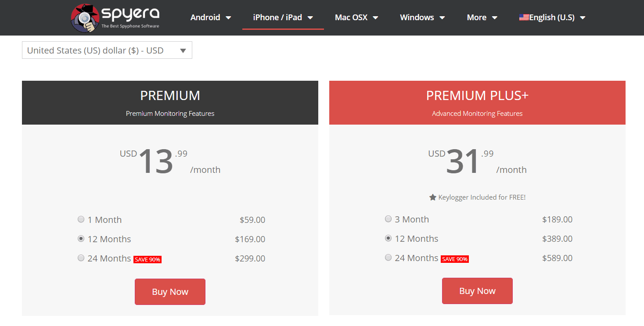
Task: Choose Premium Plus 24 Months radio option
Action: [388, 258]
